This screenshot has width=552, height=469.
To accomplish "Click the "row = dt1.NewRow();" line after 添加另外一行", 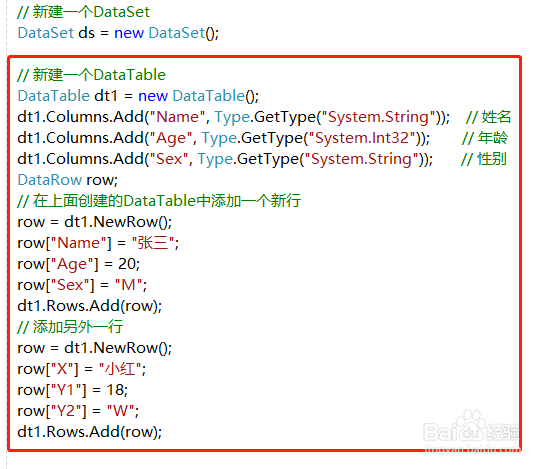I will (x=95, y=348).
